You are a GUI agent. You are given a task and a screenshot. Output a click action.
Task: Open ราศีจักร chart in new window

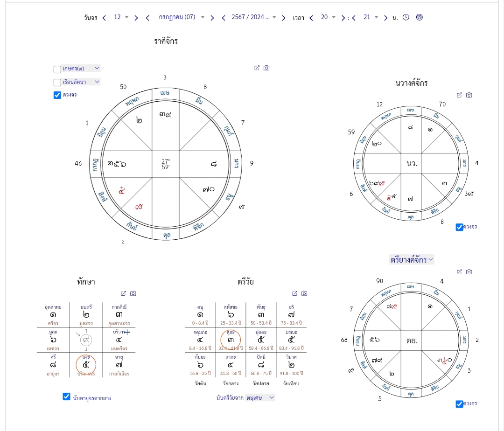[x=257, y=68]
